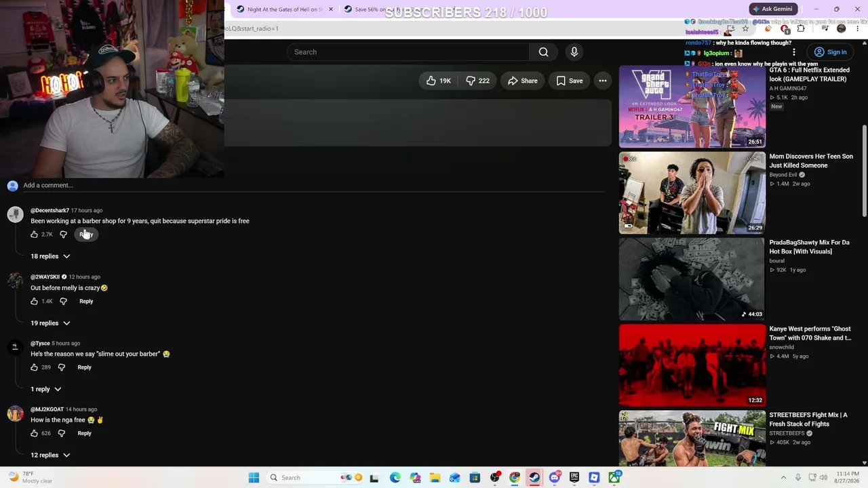
Task: Open Epic Games Launcher from the taskbar
Action: [x=574, y=478]
